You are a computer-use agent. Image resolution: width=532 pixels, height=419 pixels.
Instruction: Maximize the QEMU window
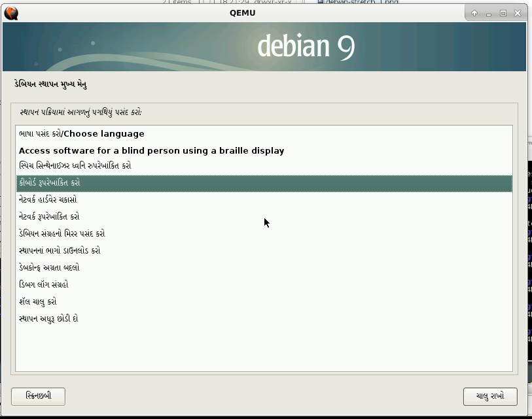(x=503, y=13)
